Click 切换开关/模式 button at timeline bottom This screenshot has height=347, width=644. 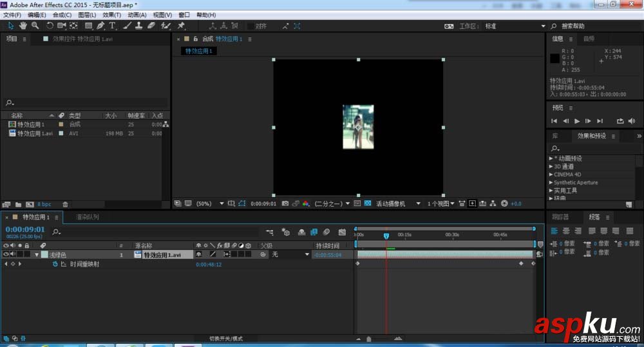[226, 339]
